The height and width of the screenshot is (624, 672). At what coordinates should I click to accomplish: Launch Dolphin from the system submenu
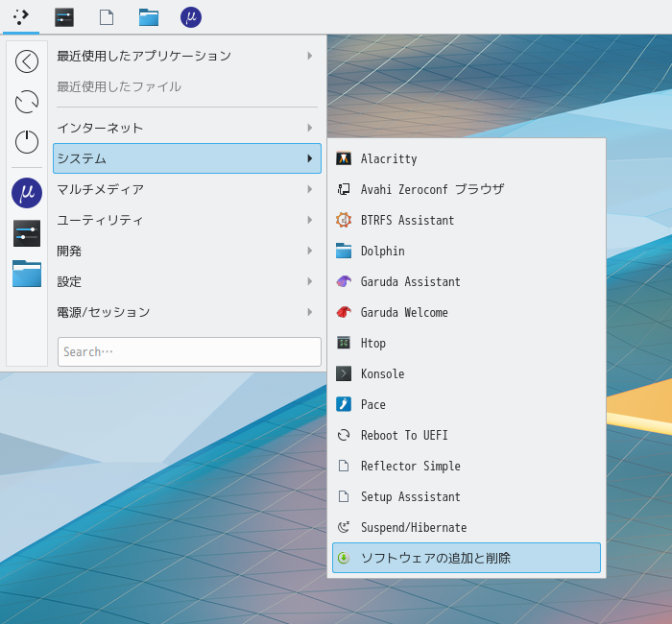(467, 251)
